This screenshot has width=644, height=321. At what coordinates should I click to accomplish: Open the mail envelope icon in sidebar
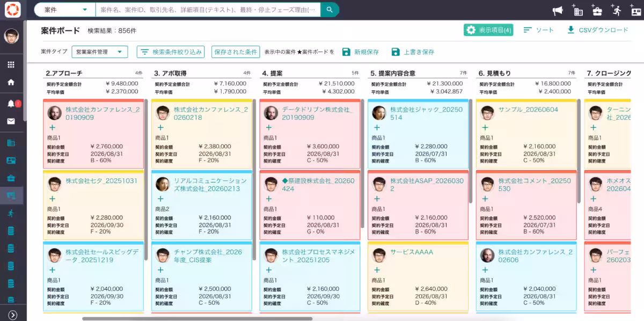[x=11, y=121]
